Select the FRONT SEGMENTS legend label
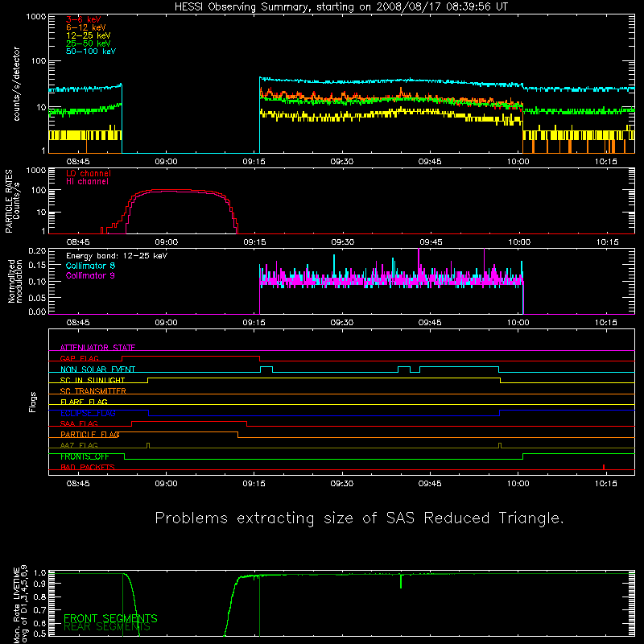644x644 pixels. [110, 618]
